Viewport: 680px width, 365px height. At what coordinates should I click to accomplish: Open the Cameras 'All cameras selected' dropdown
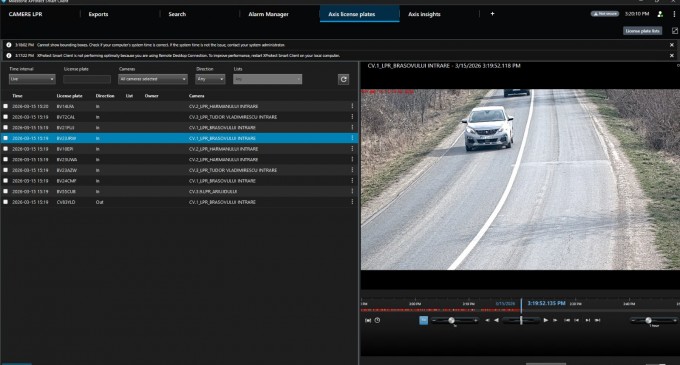coord(153,79)
